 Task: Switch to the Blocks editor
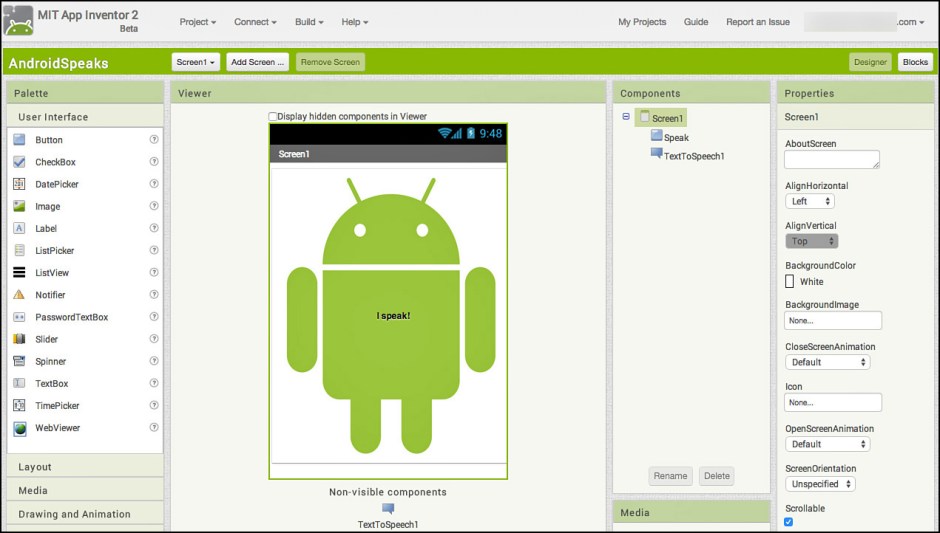pos(915,62)
